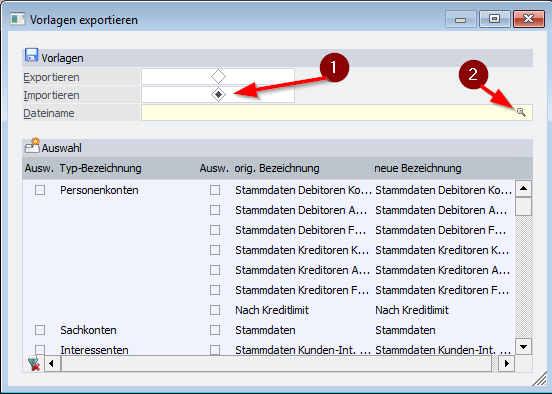
Task: Click the Typ-Bezeichnung column header
Action: pyautogui.click(x=127, y=168)
